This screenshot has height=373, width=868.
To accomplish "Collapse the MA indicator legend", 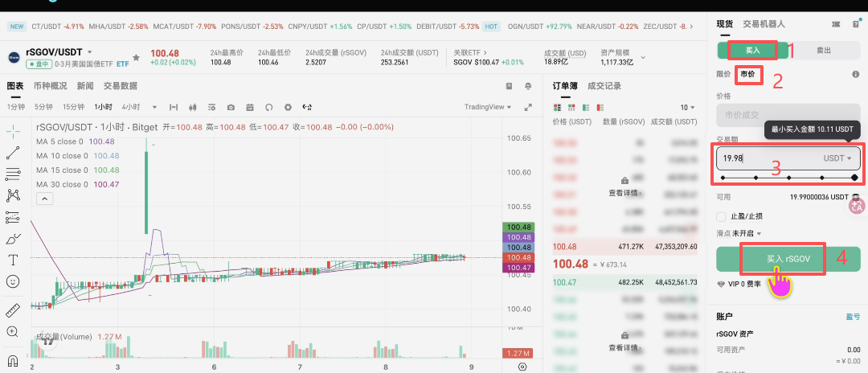I will pyautogui.click(x=44, y=199).
